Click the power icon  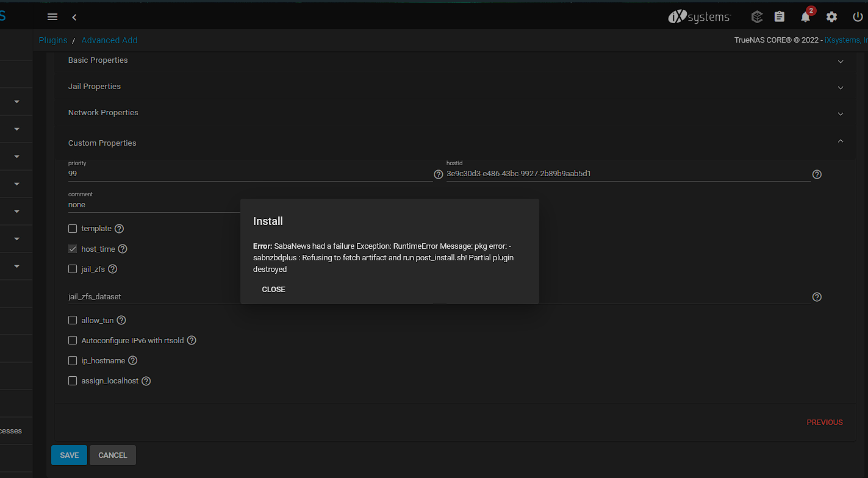point(858,17)
